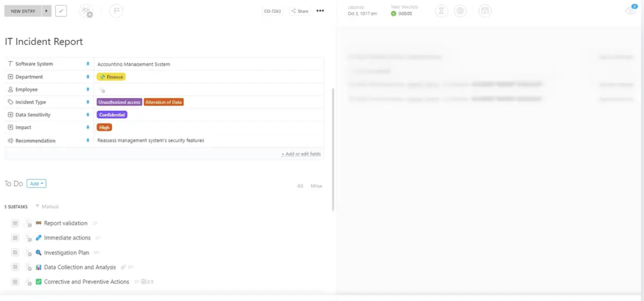The width and height of the screenshot is (644, 301).
Task: Toggle status box for Report validation
Action: (x=15, y=223)
